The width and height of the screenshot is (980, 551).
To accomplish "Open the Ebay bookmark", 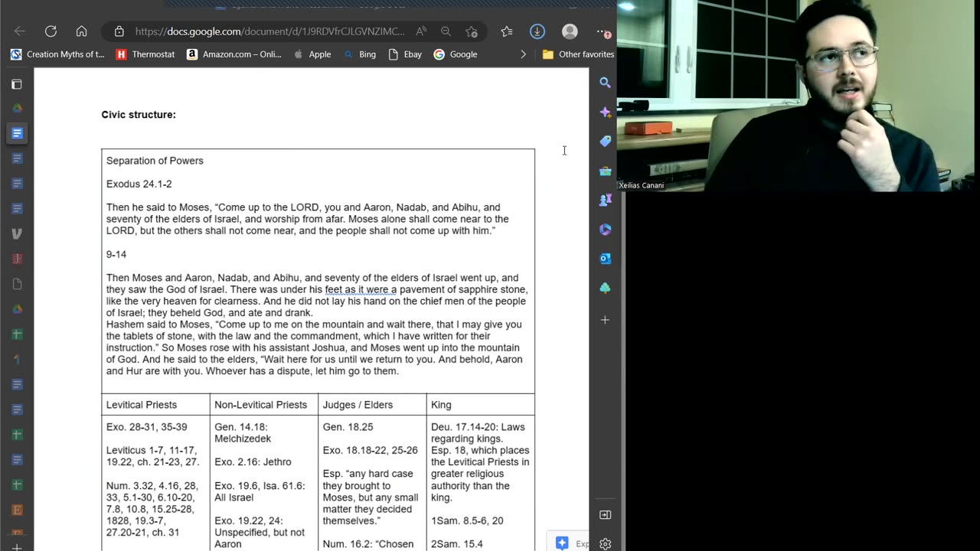I will tap(406, 54).
